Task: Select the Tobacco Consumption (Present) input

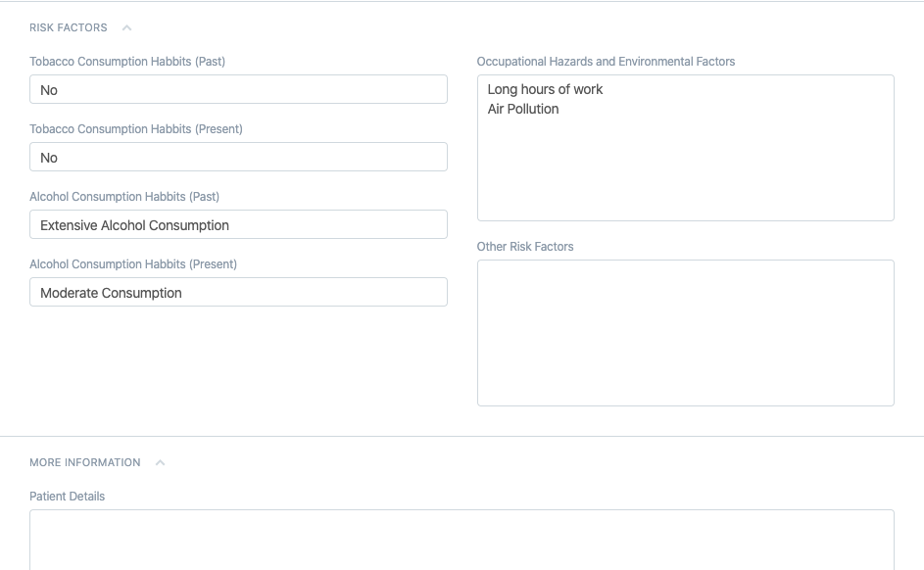Action: 238,158
